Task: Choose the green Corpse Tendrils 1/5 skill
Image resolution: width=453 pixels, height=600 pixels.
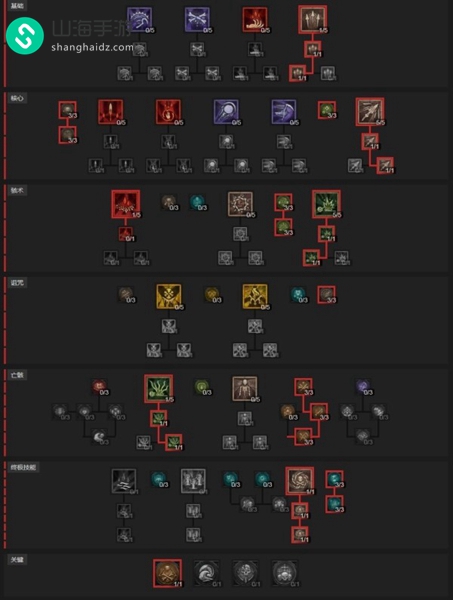Action: pos(158,388)
